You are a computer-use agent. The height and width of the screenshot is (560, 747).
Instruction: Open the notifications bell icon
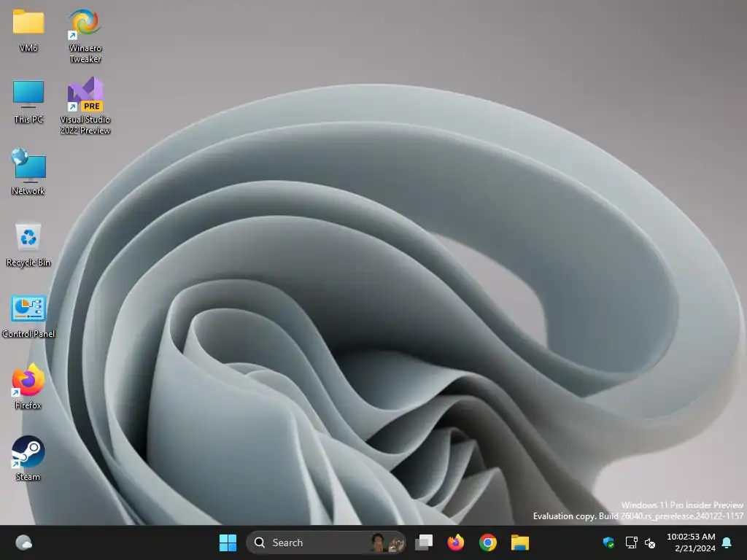tap(727, 542)
